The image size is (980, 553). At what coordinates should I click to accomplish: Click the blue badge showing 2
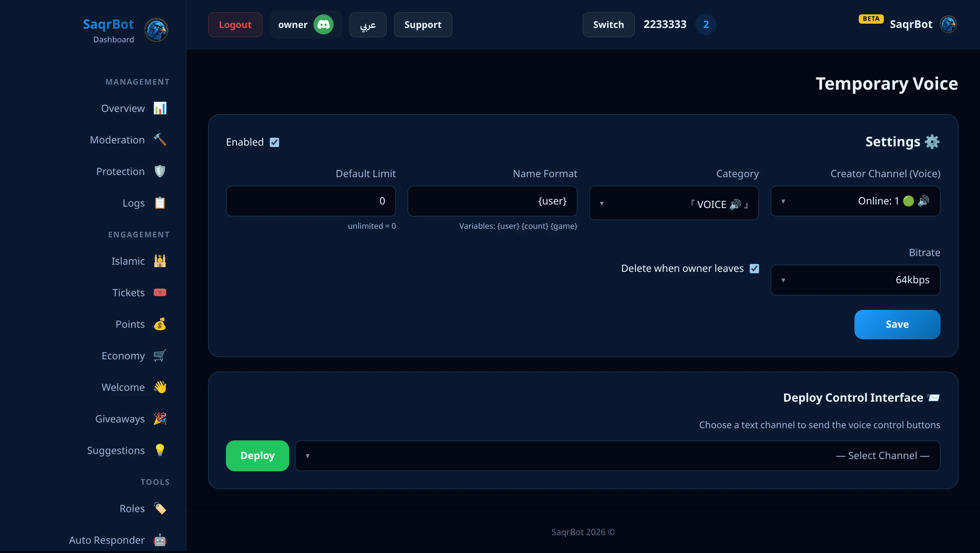pyautogui.click(x=706, y=24)
